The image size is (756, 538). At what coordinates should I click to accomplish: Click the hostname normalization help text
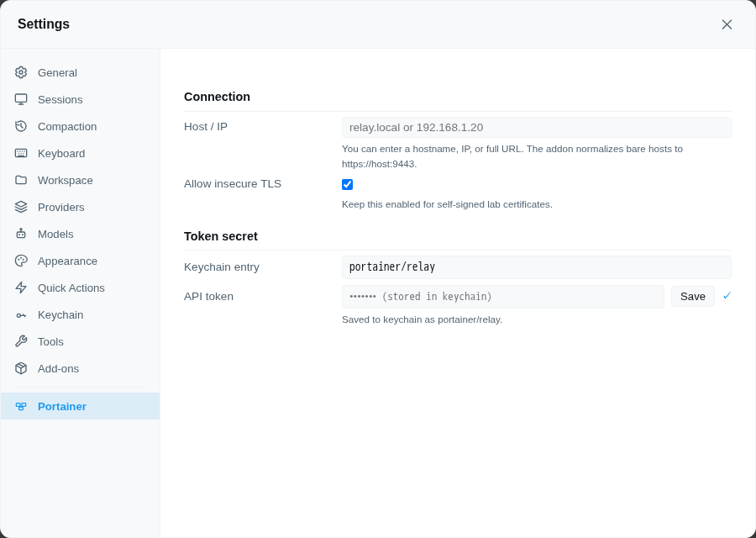[512, 156]
